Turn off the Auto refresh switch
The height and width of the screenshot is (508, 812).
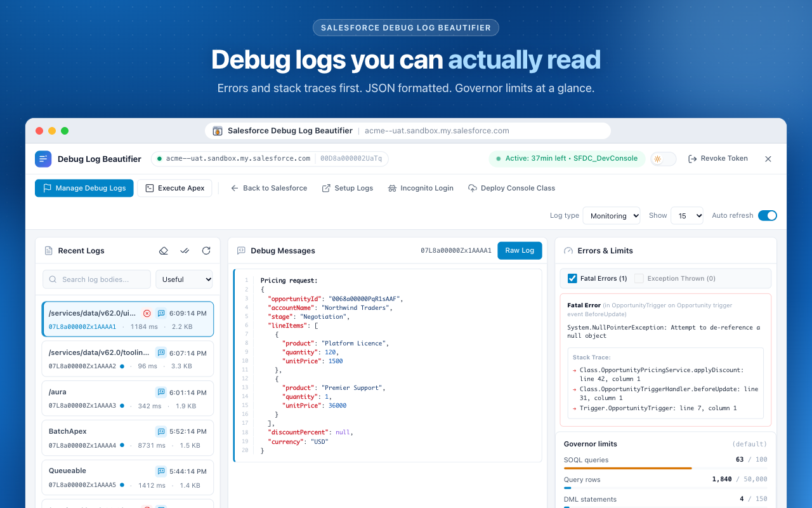768,215
